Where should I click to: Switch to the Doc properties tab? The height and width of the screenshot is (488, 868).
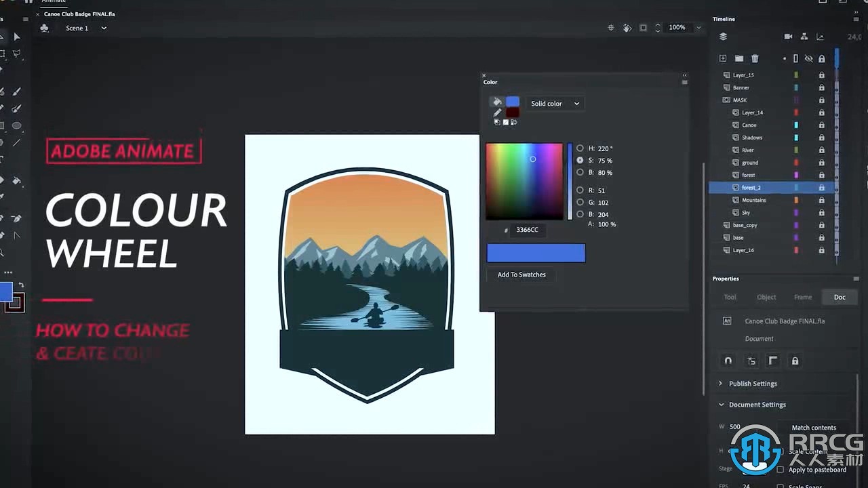click(840, 297)
